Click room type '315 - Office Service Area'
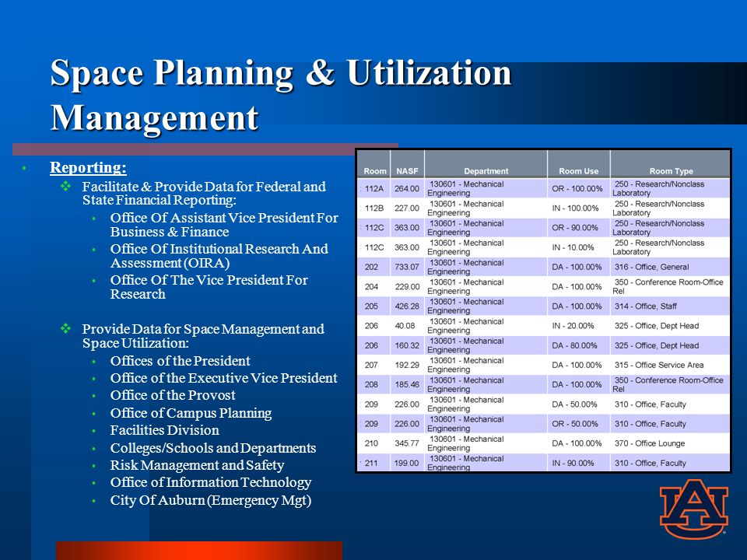Screen dimensions: 747x560 (x=659, y=365)
